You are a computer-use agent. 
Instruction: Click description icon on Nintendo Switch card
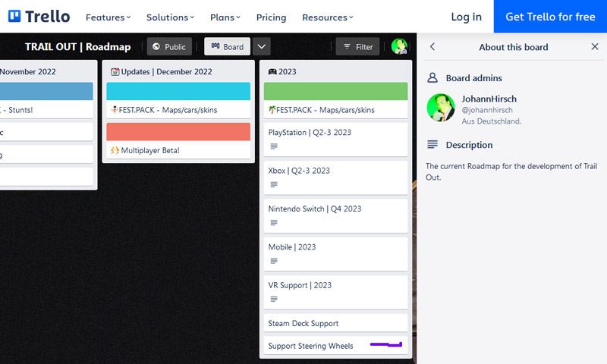click(274, 222)
